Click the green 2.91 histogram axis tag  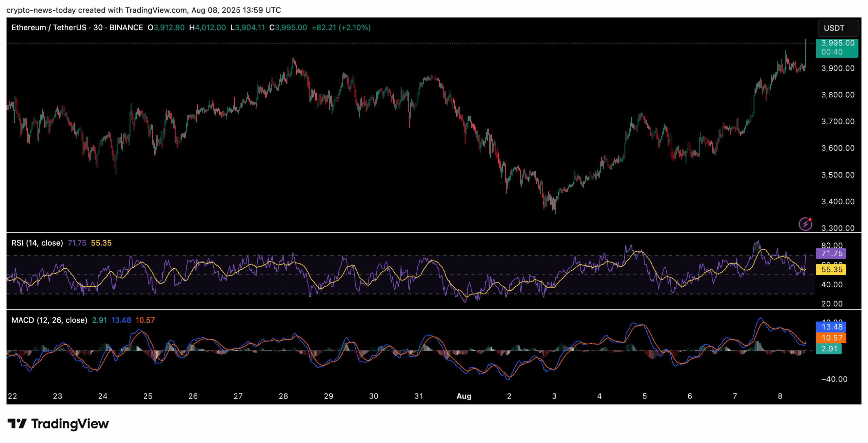828,348
